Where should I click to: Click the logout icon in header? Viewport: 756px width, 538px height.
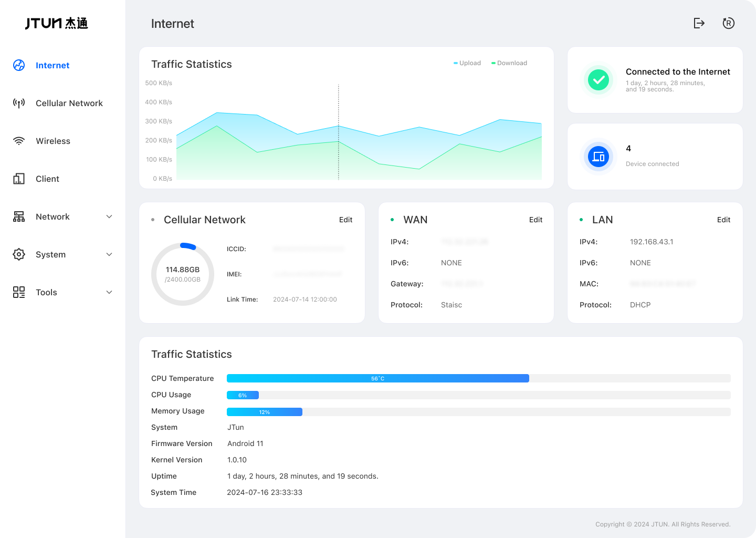click(x=699, y=23)
